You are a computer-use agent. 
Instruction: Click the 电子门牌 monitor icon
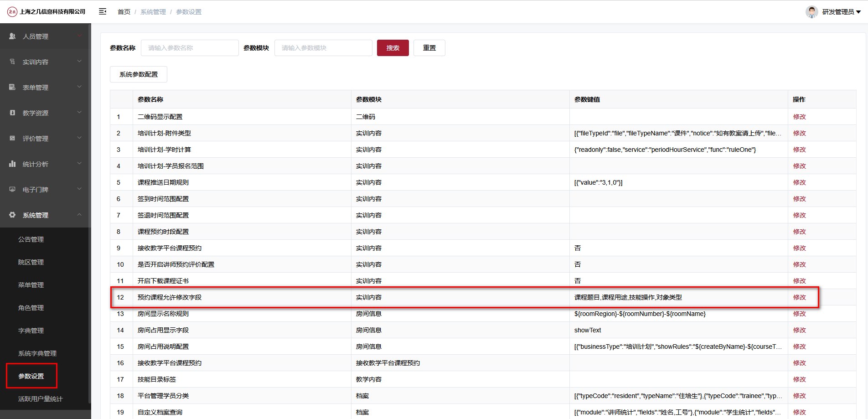(12, 189)
